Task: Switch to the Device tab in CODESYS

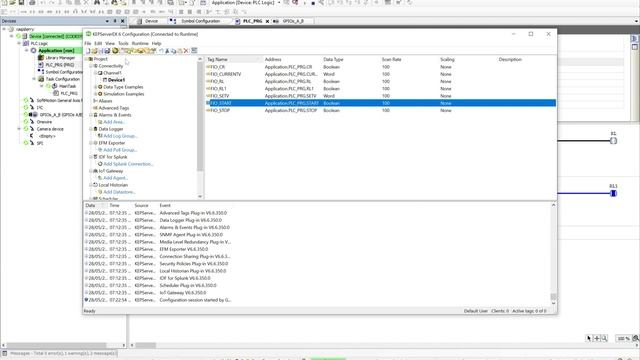Action: pyautogui.click(x=150, y=21)
